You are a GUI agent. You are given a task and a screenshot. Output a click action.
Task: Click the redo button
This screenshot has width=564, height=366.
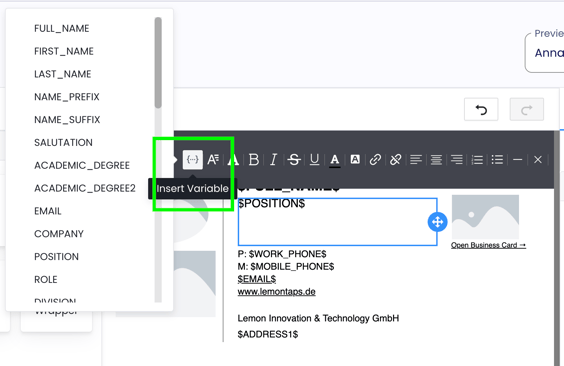pos(527,109)
